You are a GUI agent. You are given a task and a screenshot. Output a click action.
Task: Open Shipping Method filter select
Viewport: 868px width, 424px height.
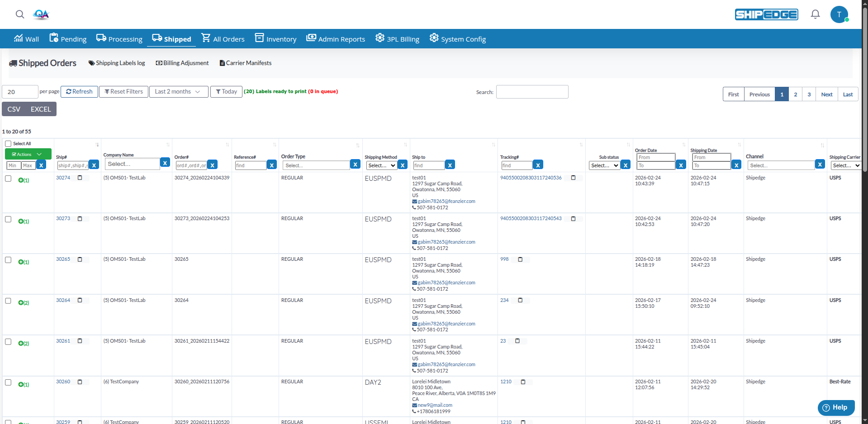coord(381,165)
